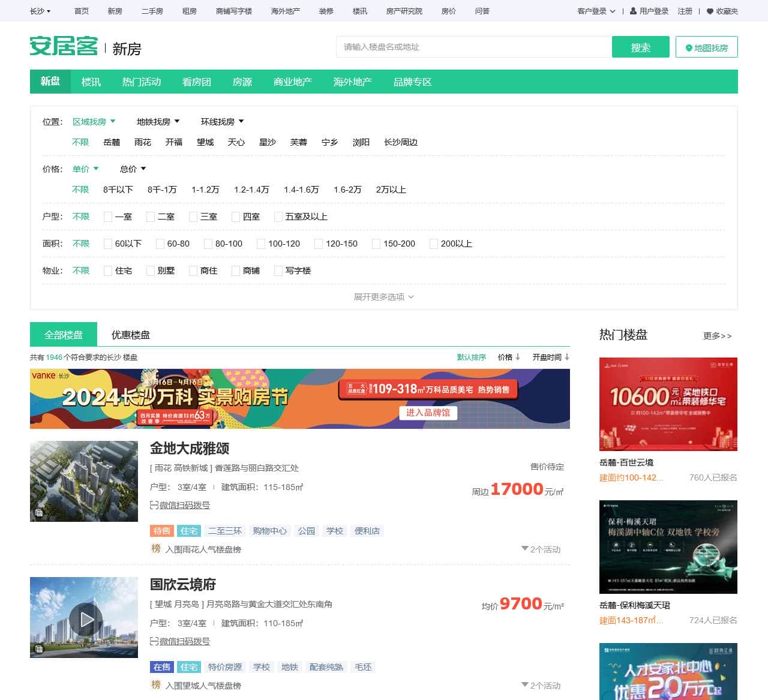Click 注册 register link
Viewport: 768px width, 700px height.
[x=685, y=11]
